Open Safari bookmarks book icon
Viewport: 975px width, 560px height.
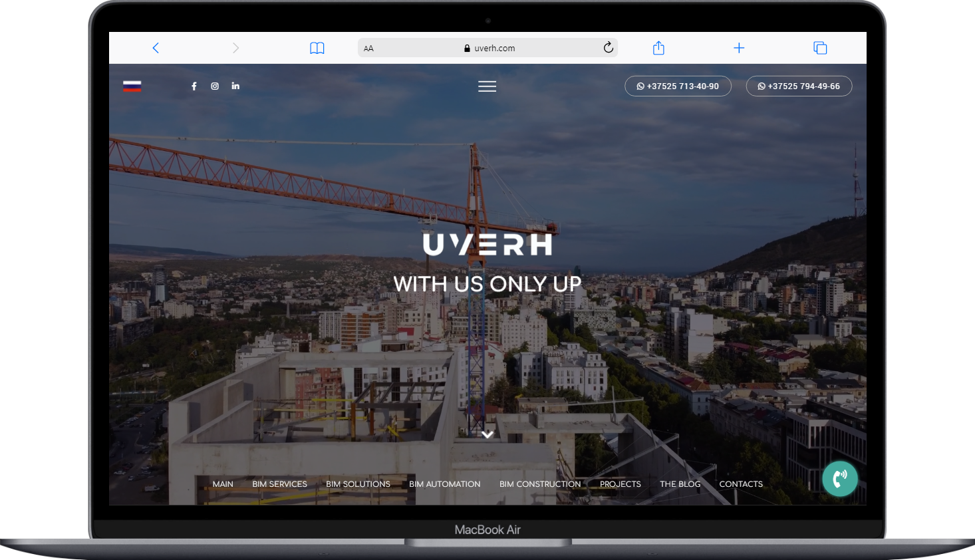pos(317,48)
